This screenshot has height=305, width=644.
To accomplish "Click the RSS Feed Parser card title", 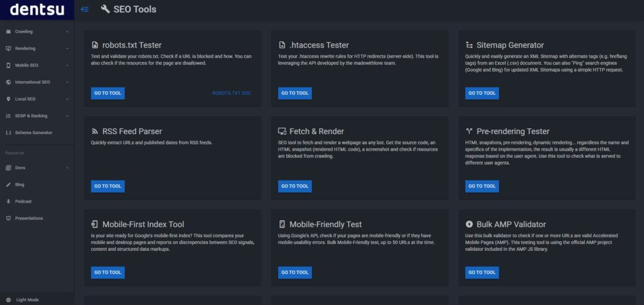I will [132, 131].
